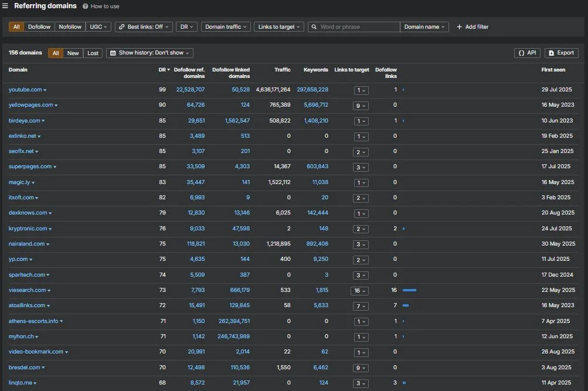Image resolution: width=588 pixels, height=391 pixels.
Task: Select the Nofollow filter tab
Action: tap(70, 27)
